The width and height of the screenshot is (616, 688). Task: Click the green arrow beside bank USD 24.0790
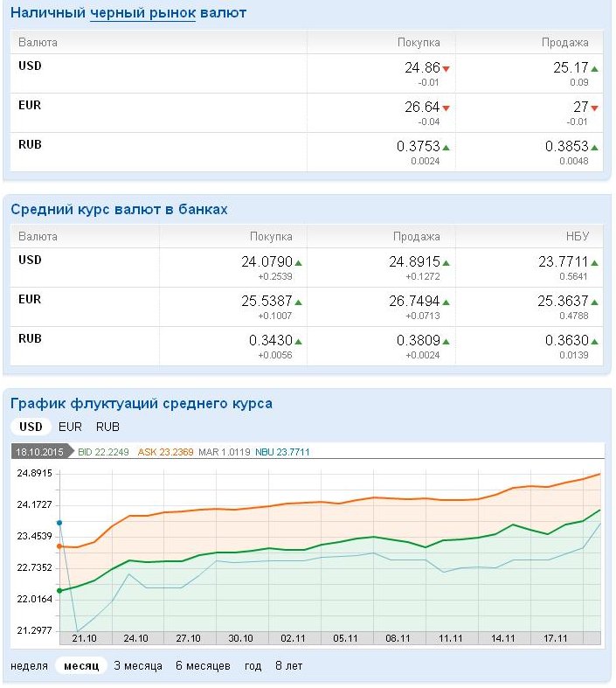[298, 262]
